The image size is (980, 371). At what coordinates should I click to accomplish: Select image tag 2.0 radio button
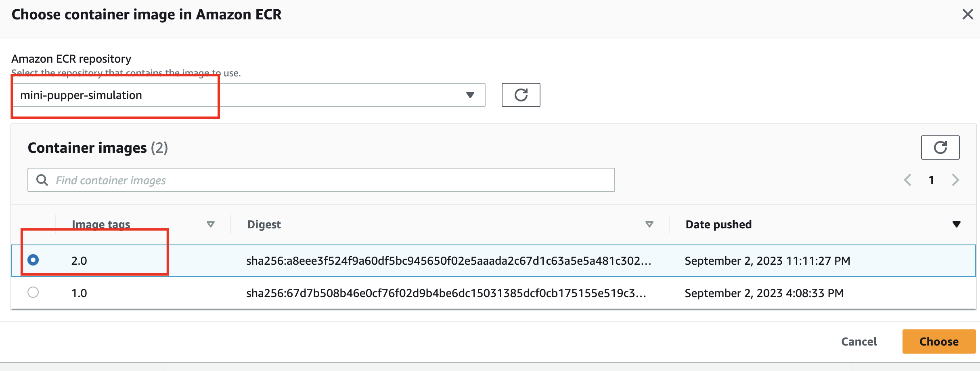pyautogui.click(x=33, y=260)
